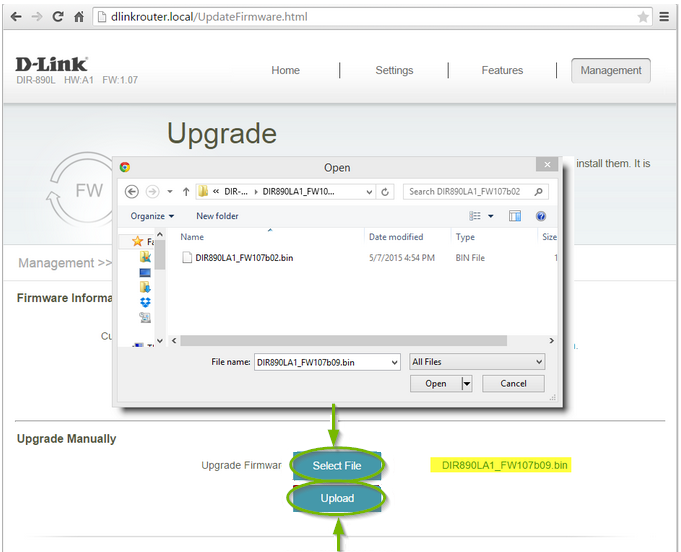The width and height of the screenshot is (681, 552).
Task: Open the Management menu tab
Action: coord(611,70)
